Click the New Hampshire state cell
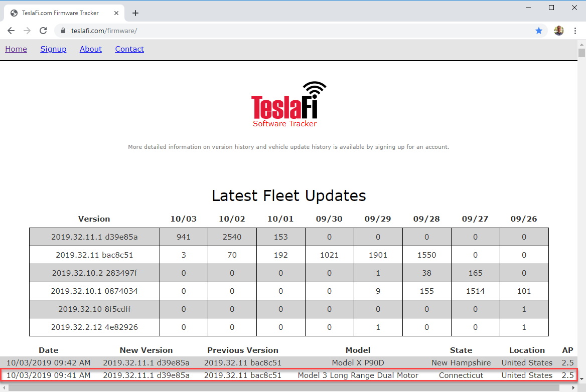 461,363
